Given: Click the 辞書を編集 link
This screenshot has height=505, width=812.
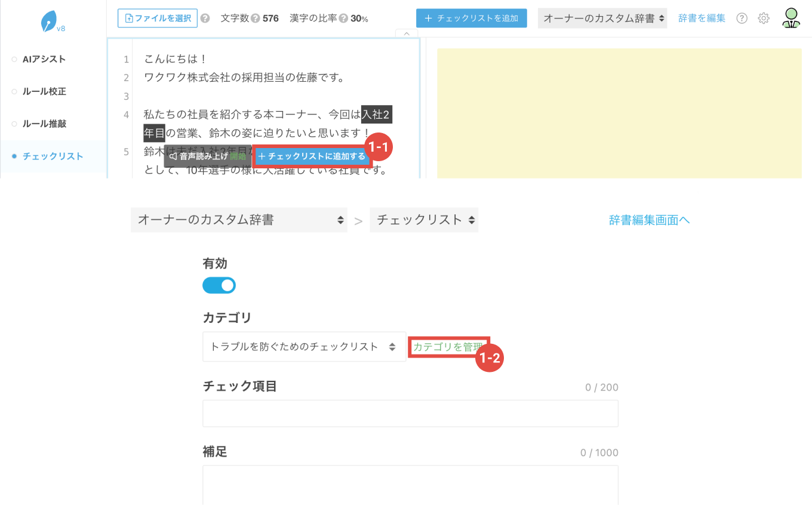Looking at the screenshot, I should (x=702, y=19).
